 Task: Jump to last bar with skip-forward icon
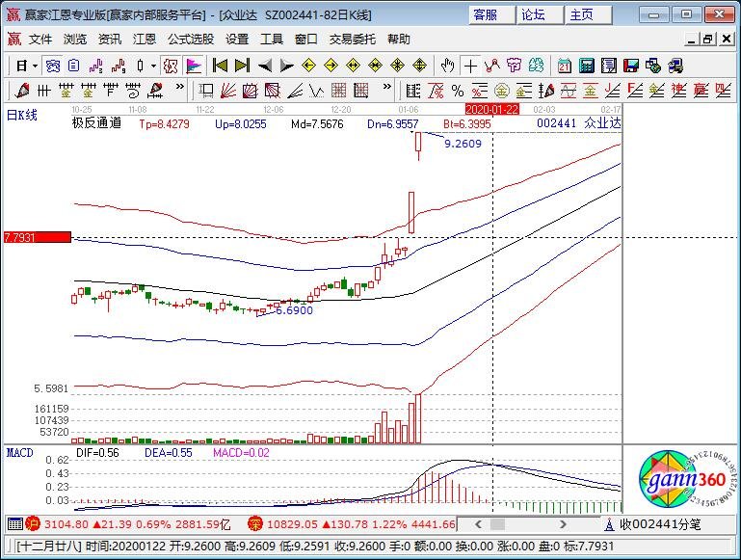242,66
